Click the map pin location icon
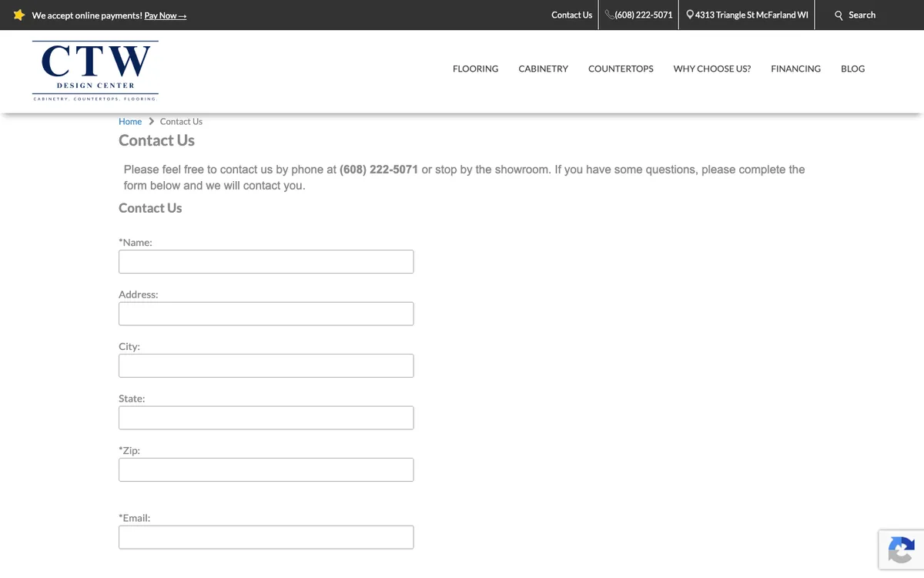The width and height of the screenshot is (924, 578). [x=690, y=15]
